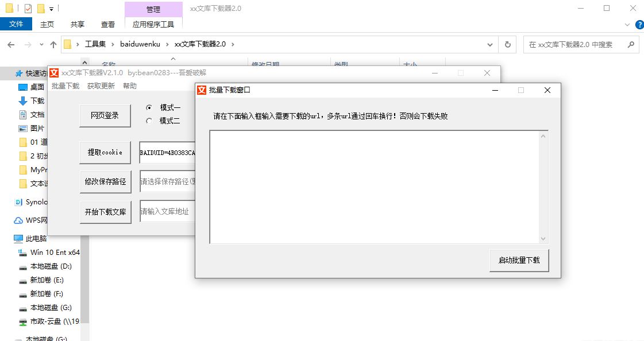Switch to 模式二 mode
644x341 pixels.
[x=149, y=121]
